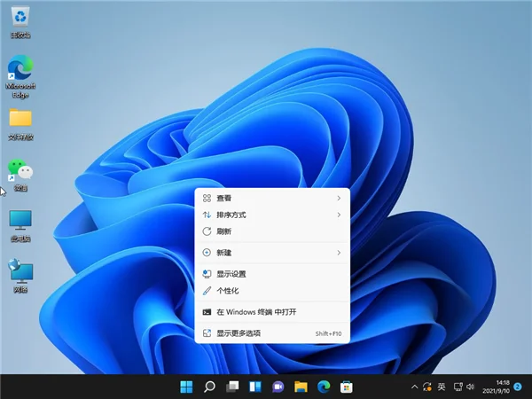
Task: Open Microsoft Store from taskbar
Action: pyautogui.click(x=347, y=387)
